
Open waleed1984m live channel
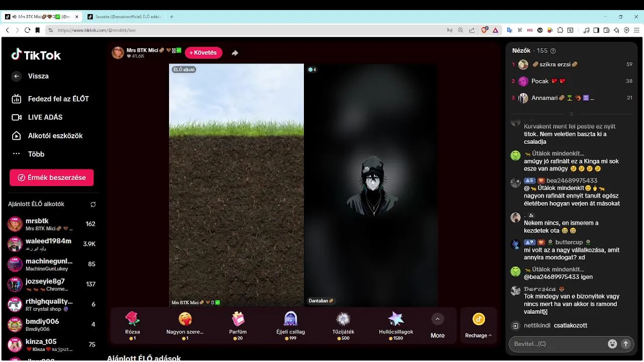pyautogui.click(x=51, y=244)
